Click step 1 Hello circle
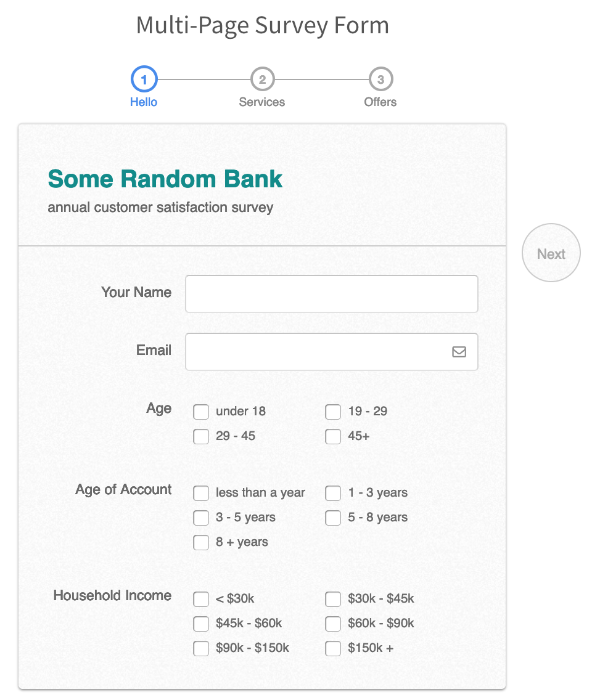 144,79
